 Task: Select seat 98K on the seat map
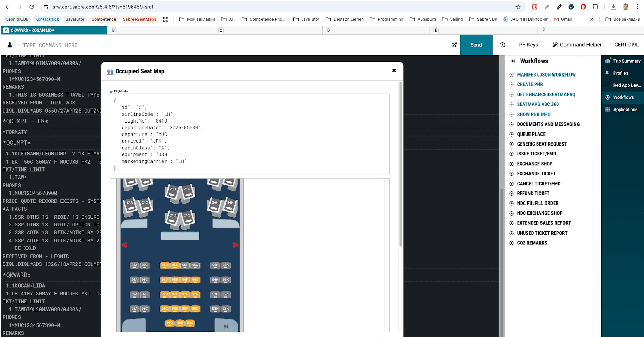pyautogui.click(x=226, y=309)
